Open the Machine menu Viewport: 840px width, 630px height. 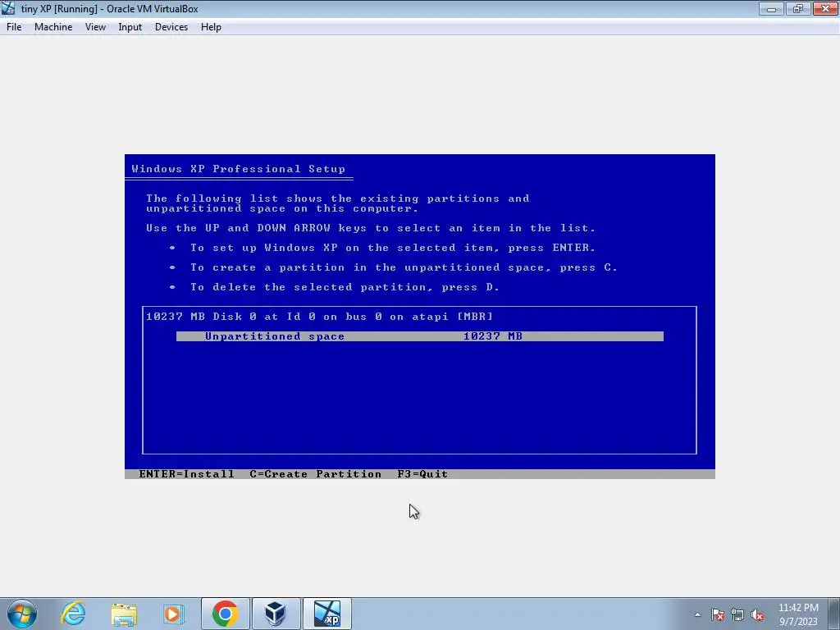point(53,27)
